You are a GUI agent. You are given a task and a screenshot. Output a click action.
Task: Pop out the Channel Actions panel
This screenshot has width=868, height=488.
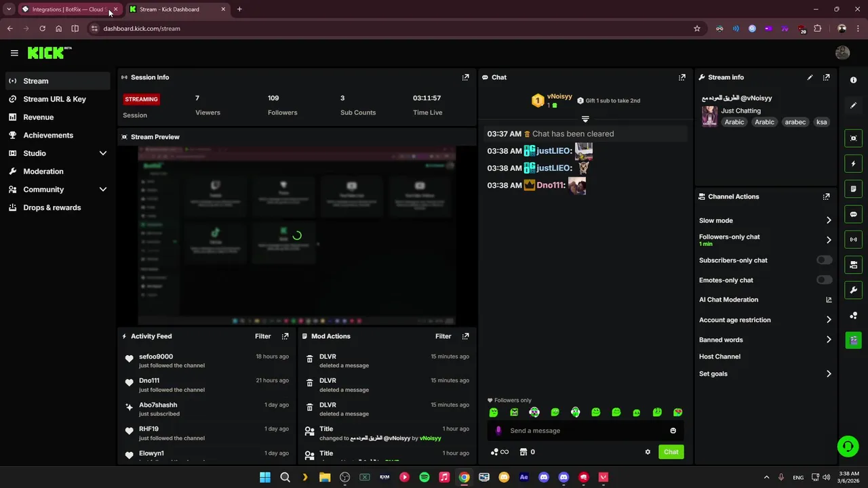(x=826, y=197)
